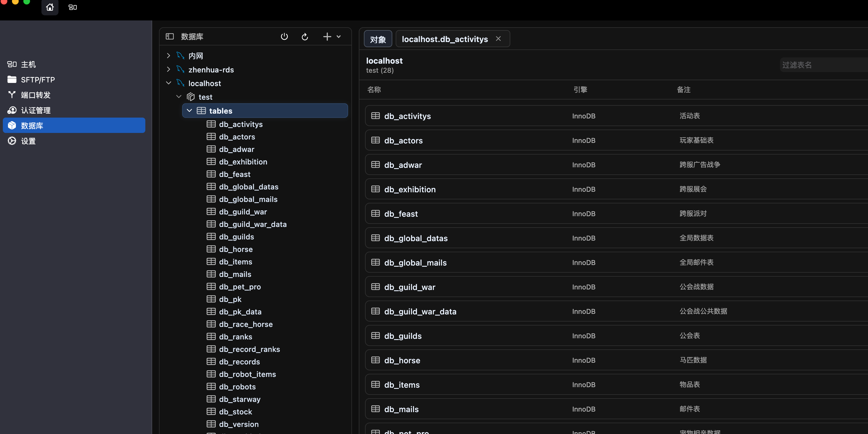Click the home icon in title bar
The width and height of the screenshot is (868, 434).
50,7
